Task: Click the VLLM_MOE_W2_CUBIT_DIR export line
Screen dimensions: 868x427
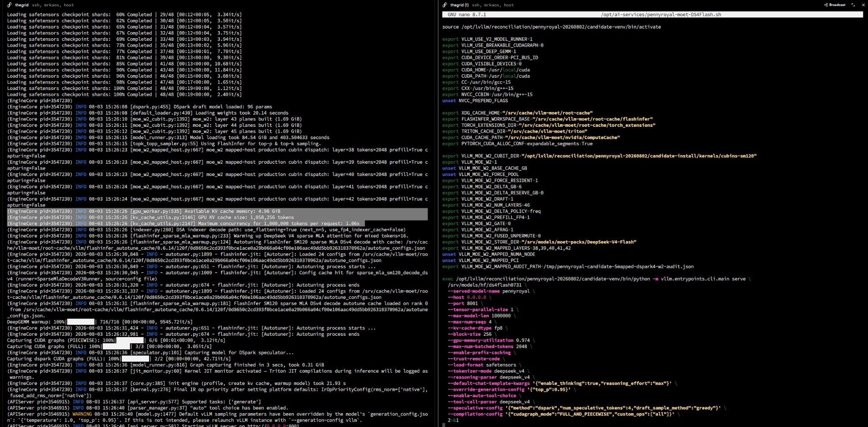Action: pyautogui.click(x=599, y=156)
